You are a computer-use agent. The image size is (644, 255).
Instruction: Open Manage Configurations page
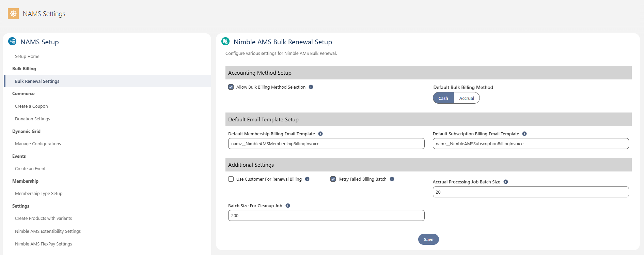click(x=38, y=144)
